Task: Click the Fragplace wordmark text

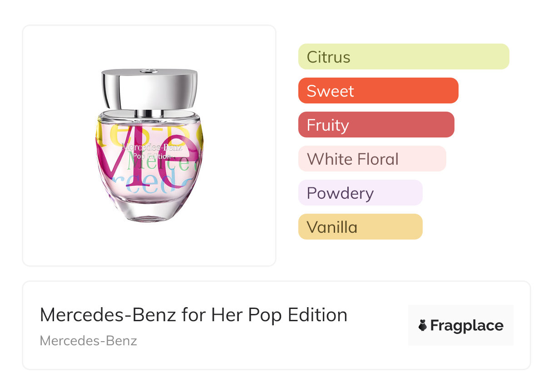Action: [x=467, y=326]
